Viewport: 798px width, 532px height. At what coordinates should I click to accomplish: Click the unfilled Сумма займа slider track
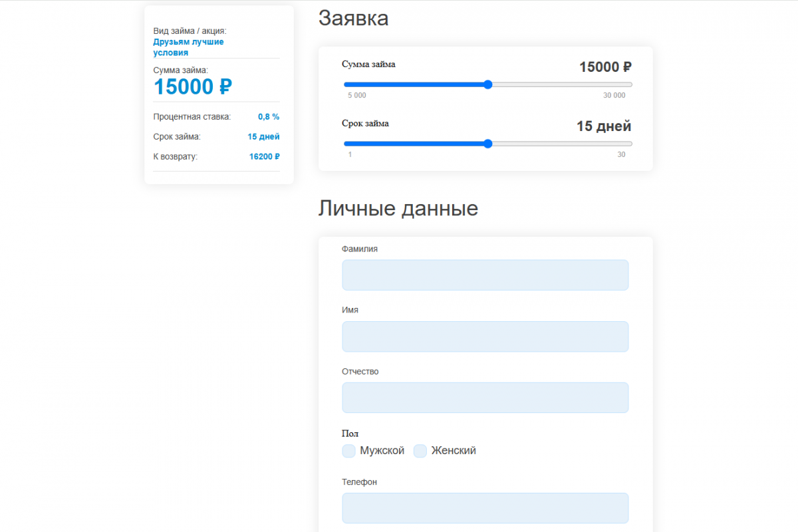[562, 84]
